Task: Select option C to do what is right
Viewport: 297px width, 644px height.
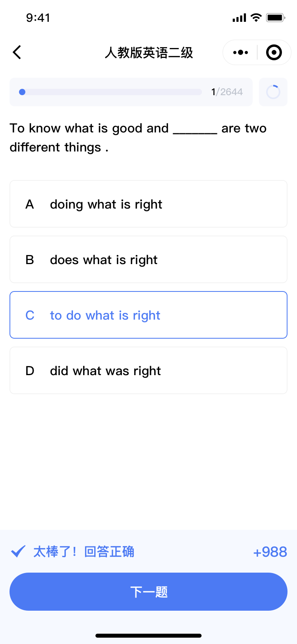Action: click(x=148, y=315)
